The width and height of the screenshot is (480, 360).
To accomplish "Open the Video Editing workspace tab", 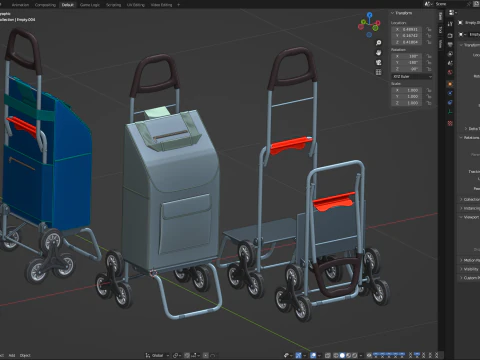I will (161, 5).
